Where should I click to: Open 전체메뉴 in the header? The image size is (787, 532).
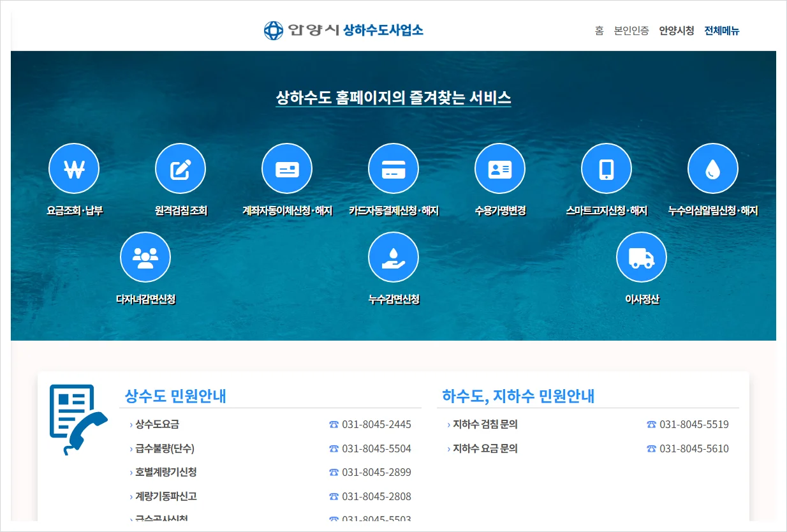click(x=722, y=31)
